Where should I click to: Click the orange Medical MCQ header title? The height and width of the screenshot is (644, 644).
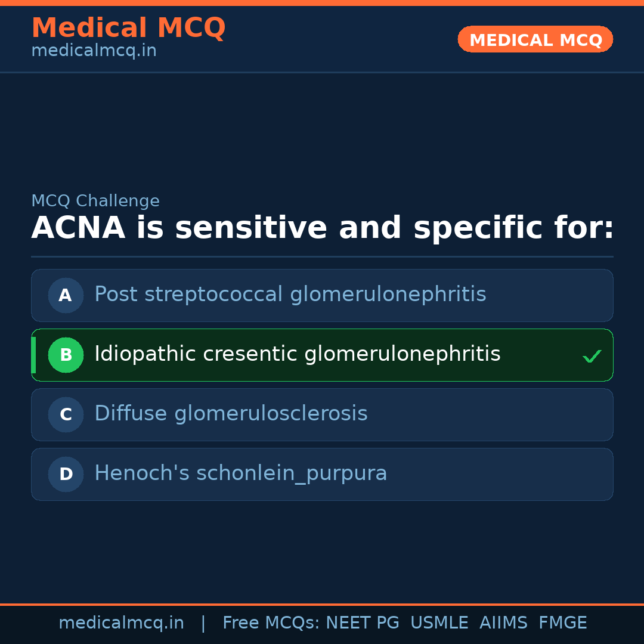pos(128,28)
